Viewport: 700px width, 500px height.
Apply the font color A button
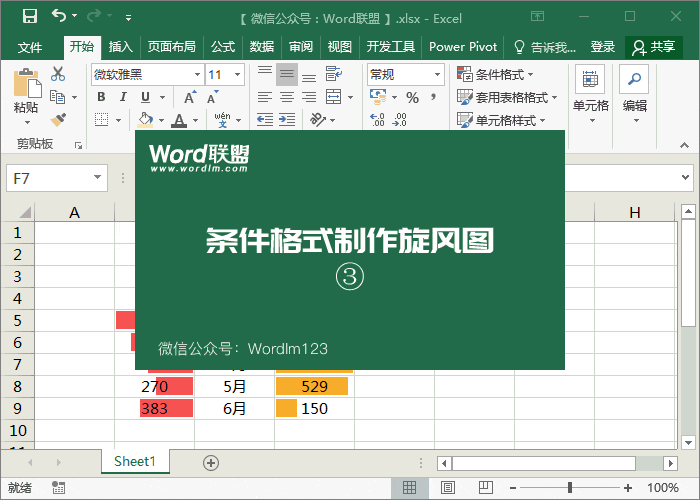[179, 120]
